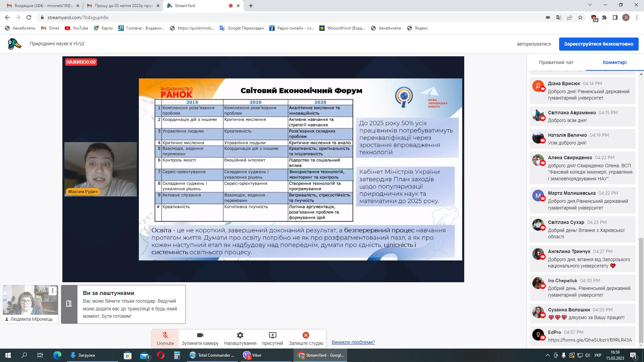Select the Коментарі tab
This screenshot has width=644, height=362.
(x=614, y=62)
